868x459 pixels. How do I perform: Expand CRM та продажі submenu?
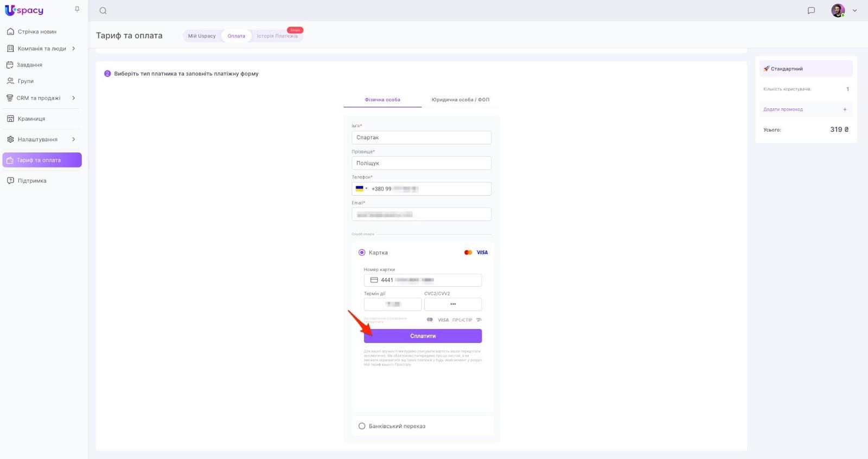point(74,98)
